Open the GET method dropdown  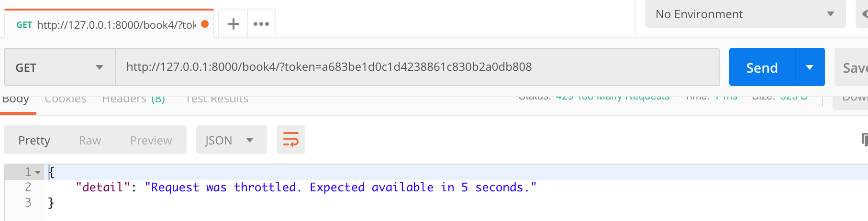(59, 67)
